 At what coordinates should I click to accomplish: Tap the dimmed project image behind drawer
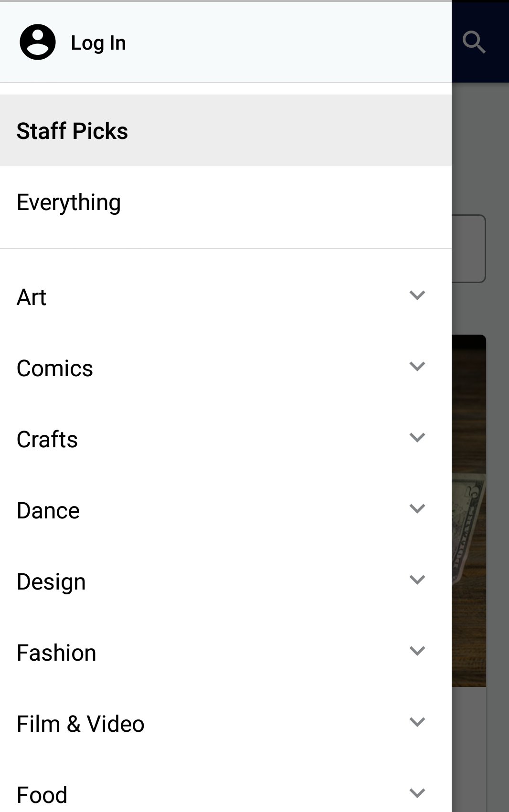click(469, 511)
